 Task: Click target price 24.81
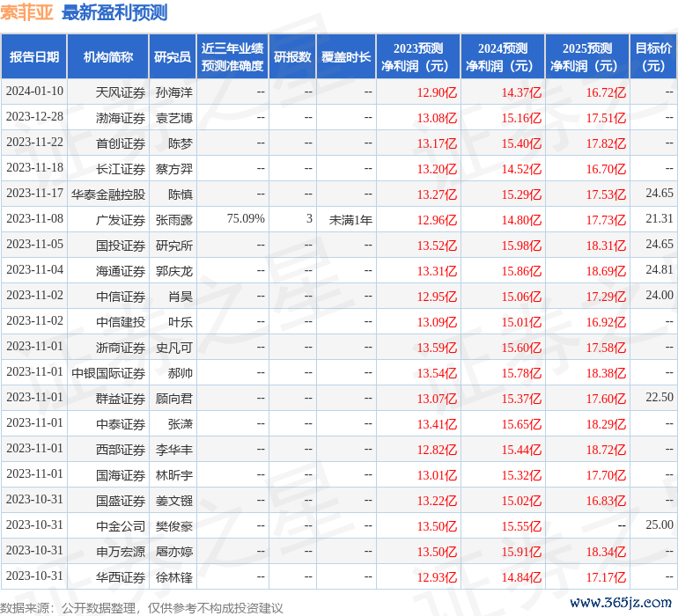(x=660, y=270)
